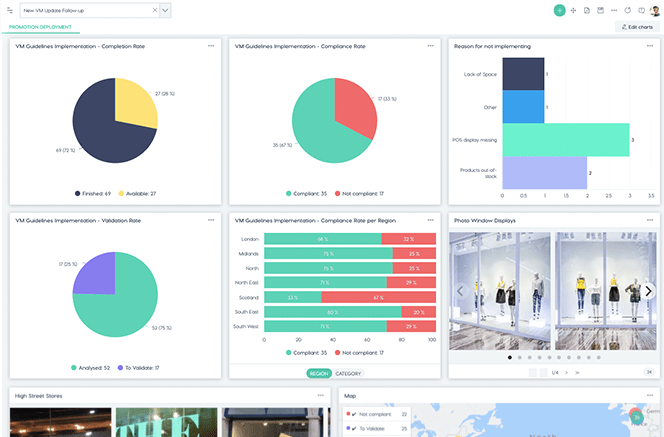Toggle the Region view in compliance chart
The height and width of the screenshot is (437, 664).
point(319,373)
